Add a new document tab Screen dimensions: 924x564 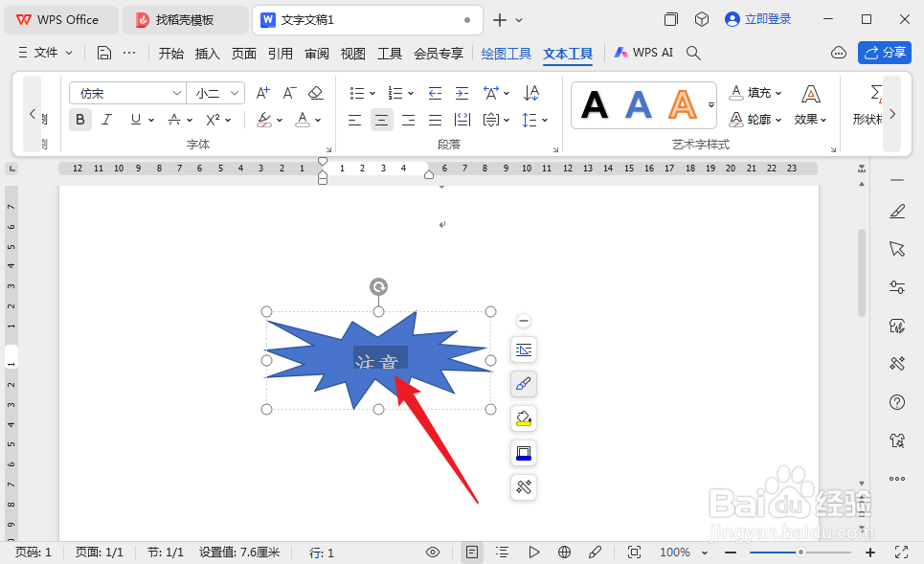pos(500,20)
